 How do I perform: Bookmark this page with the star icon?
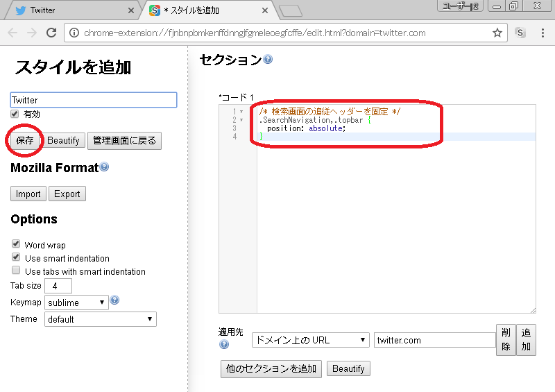497,33
